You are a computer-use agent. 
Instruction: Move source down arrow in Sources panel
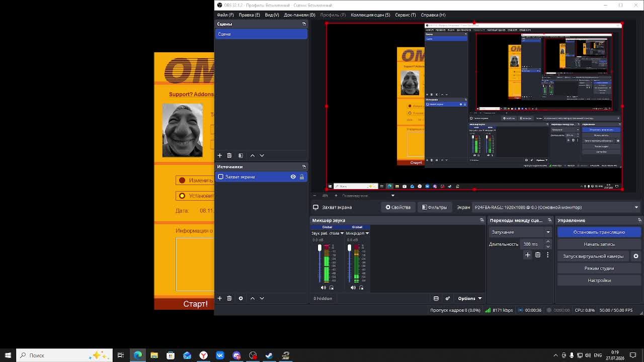(262, 298)
